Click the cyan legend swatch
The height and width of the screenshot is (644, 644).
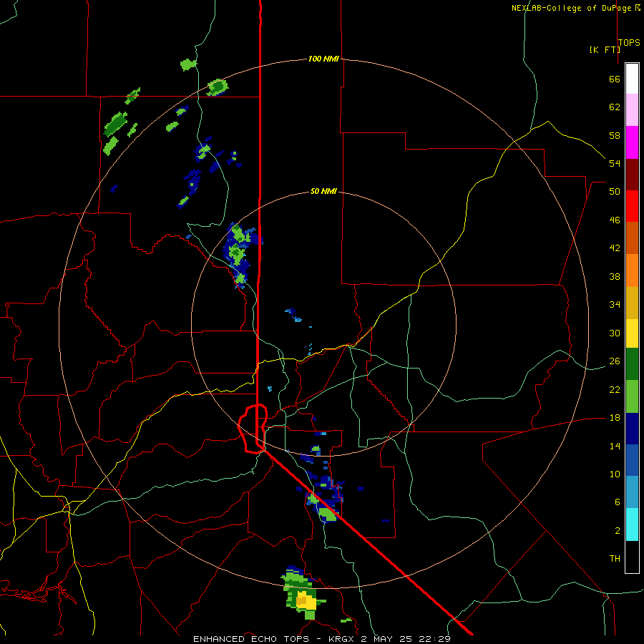632,525
